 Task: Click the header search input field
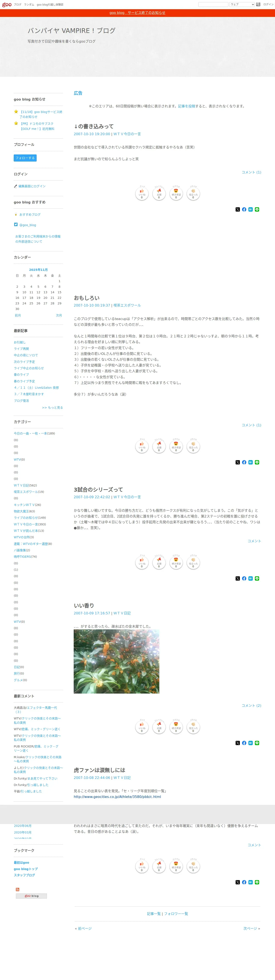(x=213, y=4)
